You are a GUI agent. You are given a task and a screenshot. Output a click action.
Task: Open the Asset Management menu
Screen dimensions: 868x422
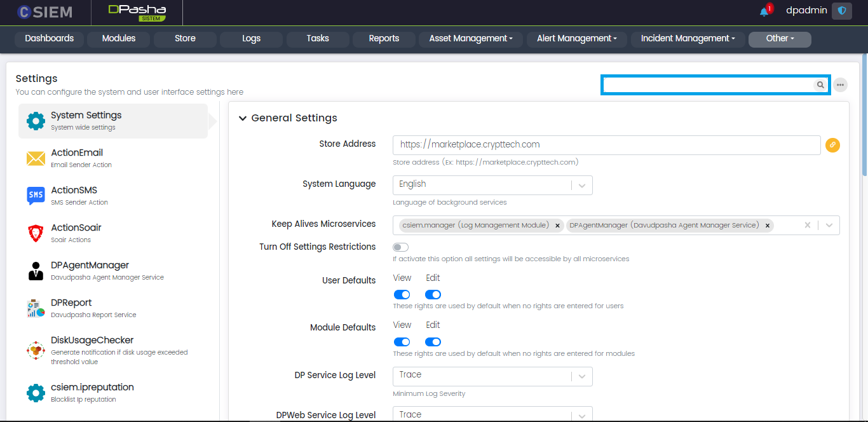(x=470, y=39)
